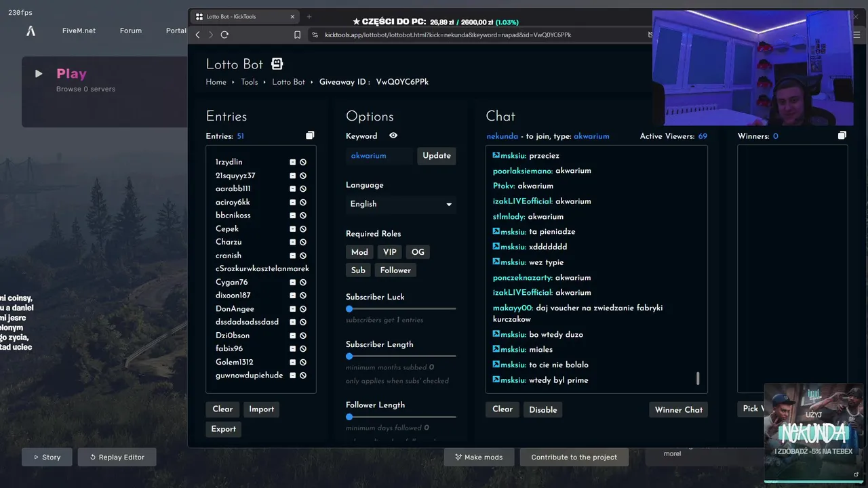The height and width of the screenshot is (488, 868).
Task: Copy winners list with the Winners copy icon
Action: click(842, 136)
